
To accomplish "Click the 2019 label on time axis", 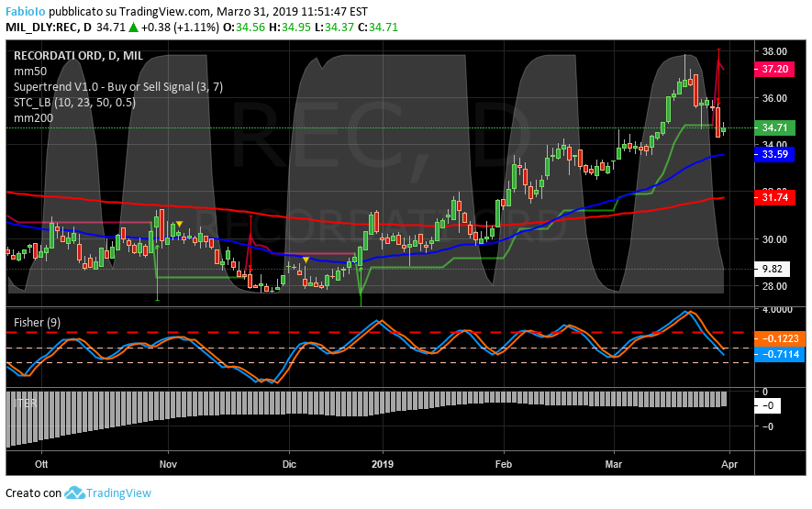I will tap(383, 464).
